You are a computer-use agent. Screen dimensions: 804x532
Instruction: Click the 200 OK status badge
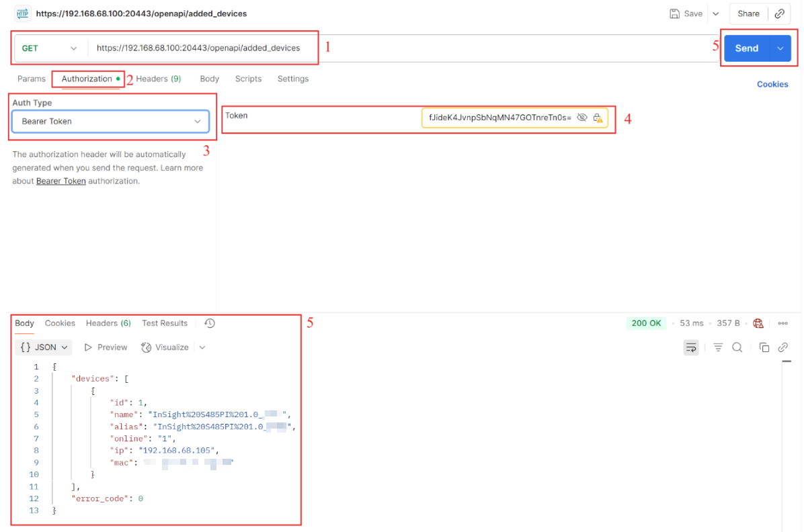646,323
